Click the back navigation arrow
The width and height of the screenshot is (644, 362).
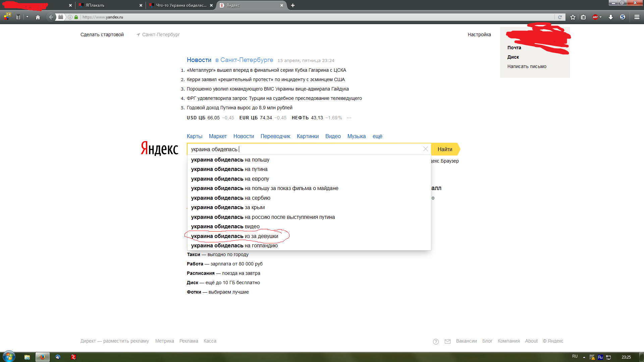51,17
